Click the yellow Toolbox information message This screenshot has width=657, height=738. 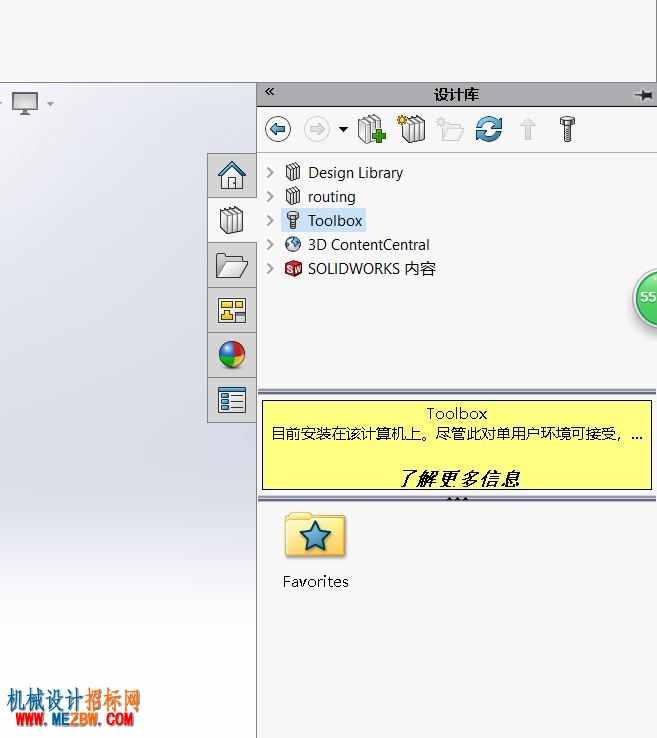click(457, 445)
